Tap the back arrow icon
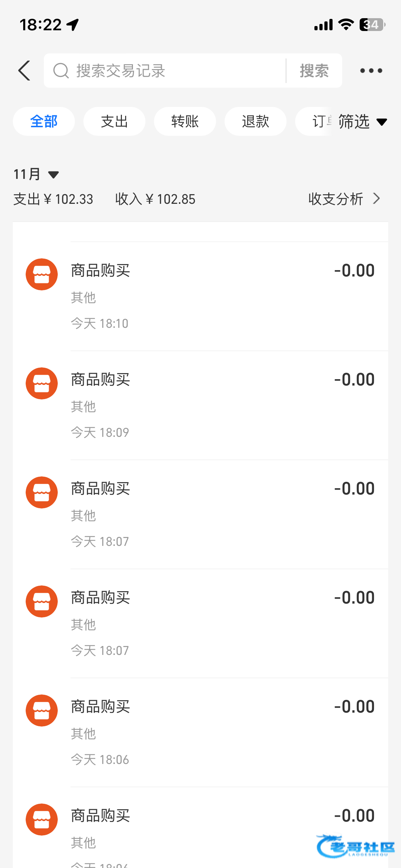401x868 pixels. point(24,71)
